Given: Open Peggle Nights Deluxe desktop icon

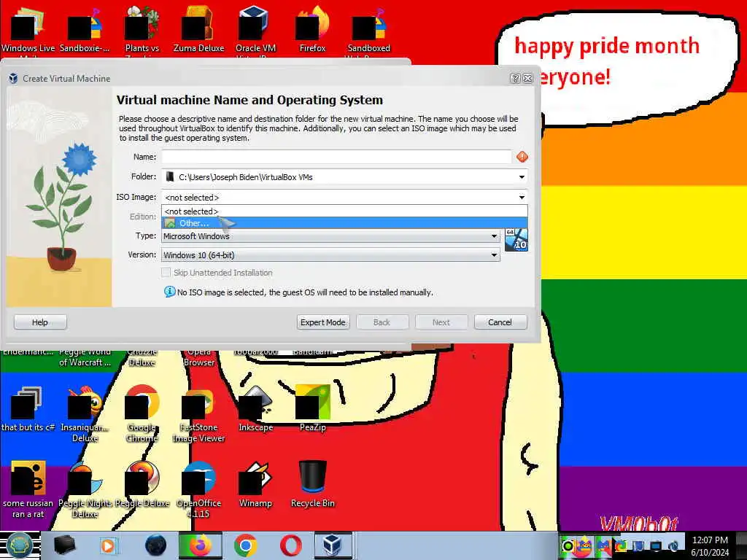Looking at the screenshot, I should coord(85,489).
